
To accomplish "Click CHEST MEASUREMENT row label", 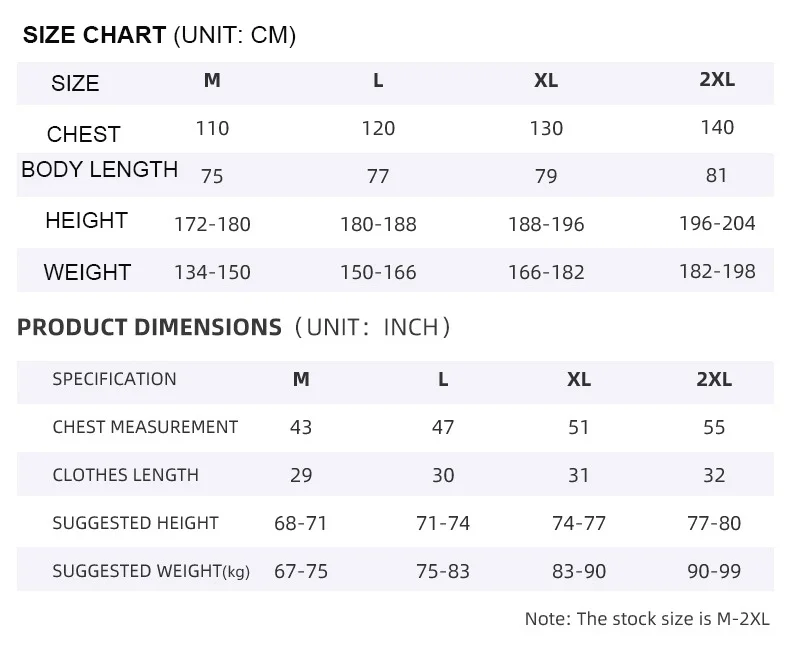I will click(145, 427).
